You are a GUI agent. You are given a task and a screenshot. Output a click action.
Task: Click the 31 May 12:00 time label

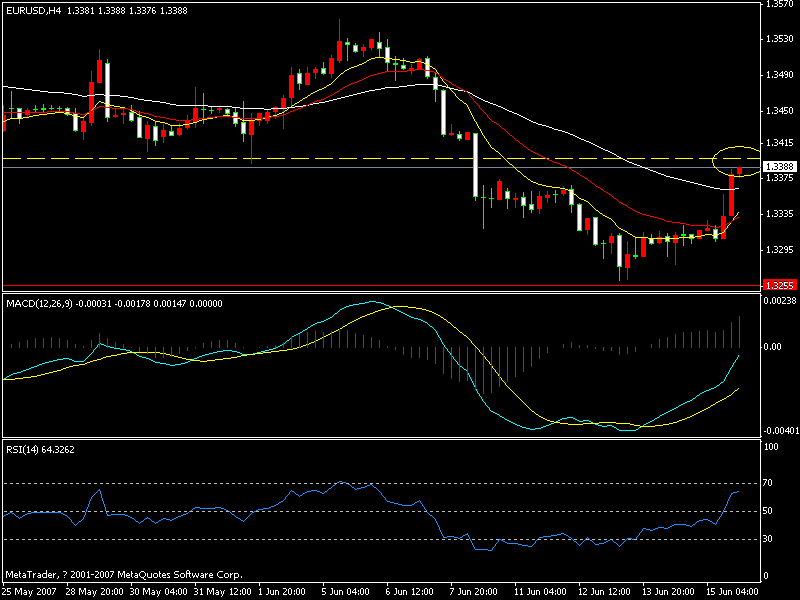click(222, 592)
